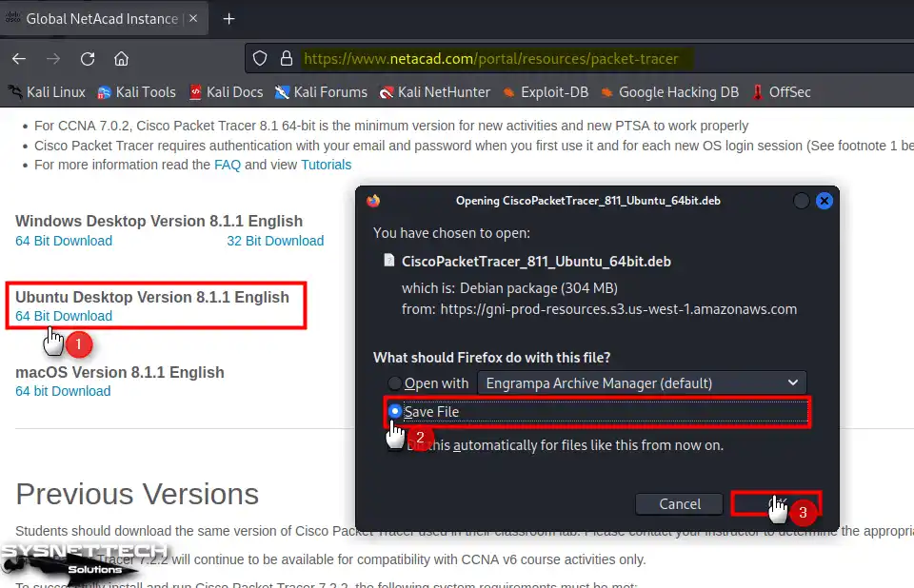The width and height of the screenshot is (914, 588).
Task: Open the Google Hacking DB bookmark
Action: [669, 92]
